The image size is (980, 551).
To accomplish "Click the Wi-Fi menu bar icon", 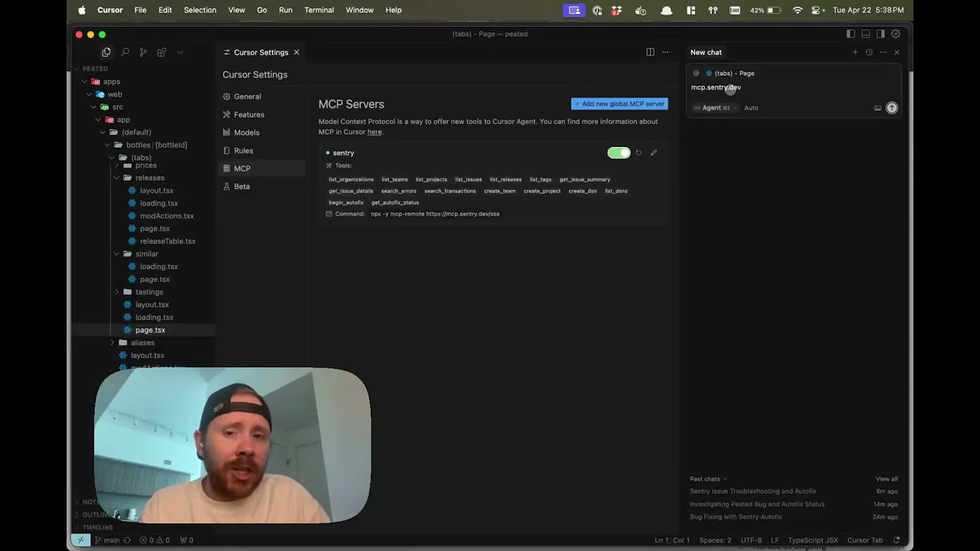I will pos(798,10).
